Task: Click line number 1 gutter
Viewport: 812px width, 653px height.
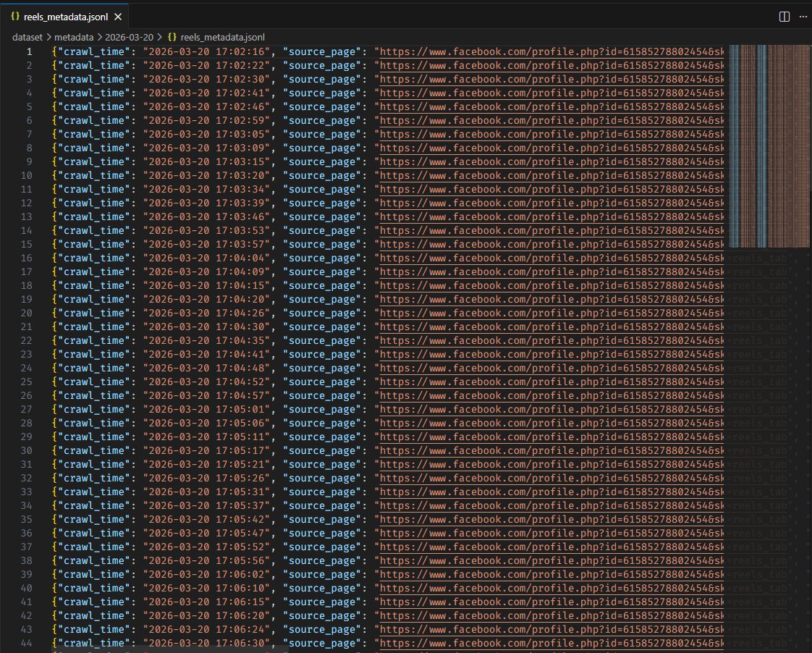Action: (28, 51)
